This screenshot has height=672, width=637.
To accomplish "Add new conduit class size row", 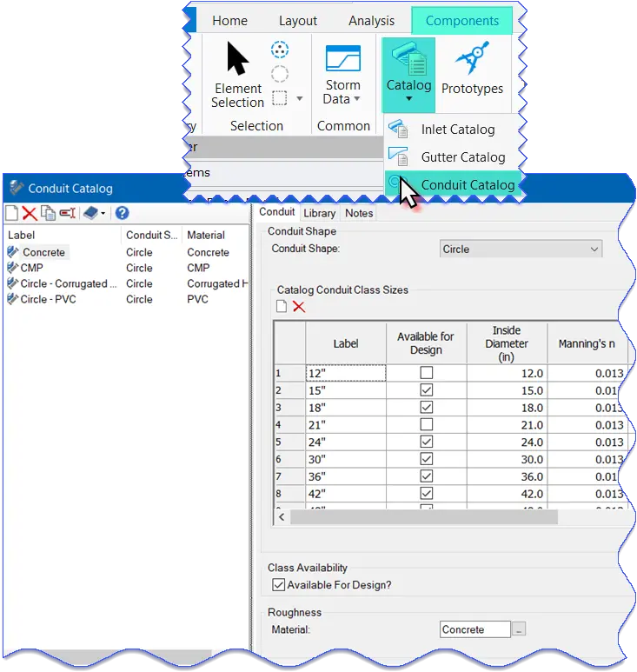I will (282, 306).
